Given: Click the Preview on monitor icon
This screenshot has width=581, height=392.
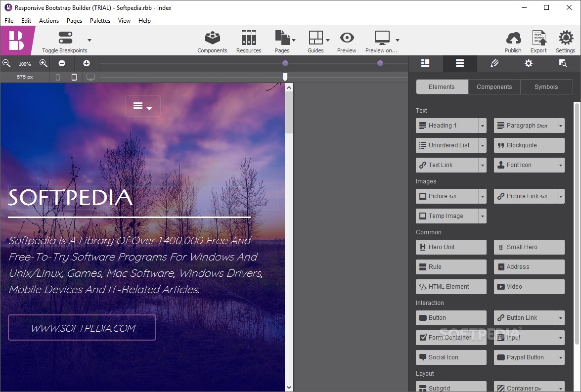Looking at the screenshot, I should coord(382,38).
